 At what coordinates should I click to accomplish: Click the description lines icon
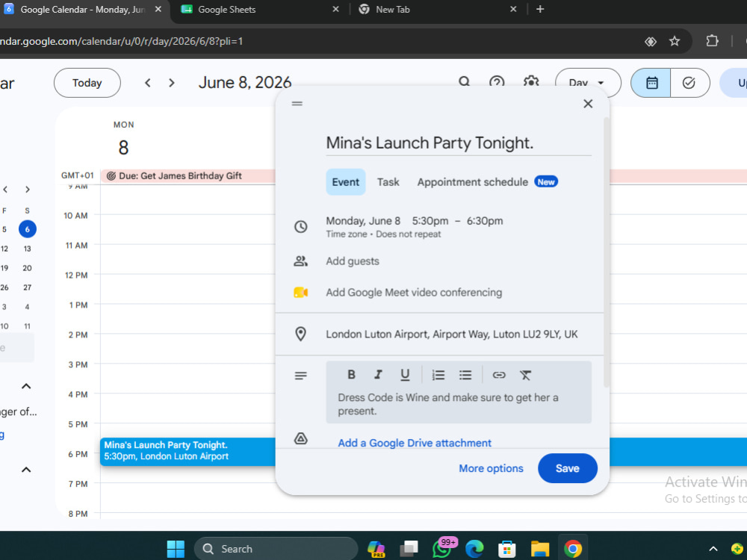coord(300,376)
